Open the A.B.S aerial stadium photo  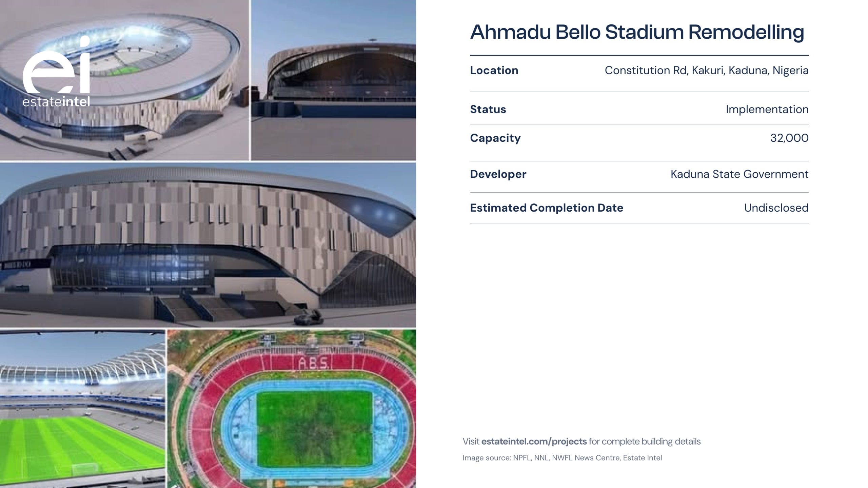[292, 409]
